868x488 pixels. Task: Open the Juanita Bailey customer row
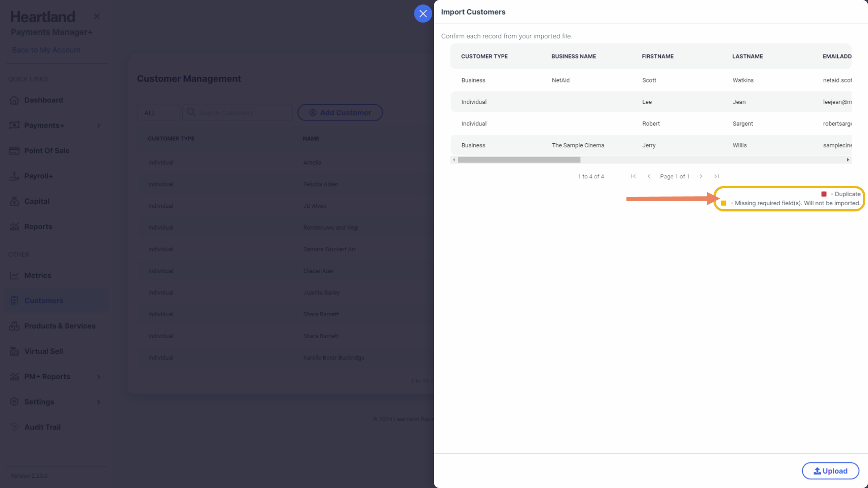(286, 293)
